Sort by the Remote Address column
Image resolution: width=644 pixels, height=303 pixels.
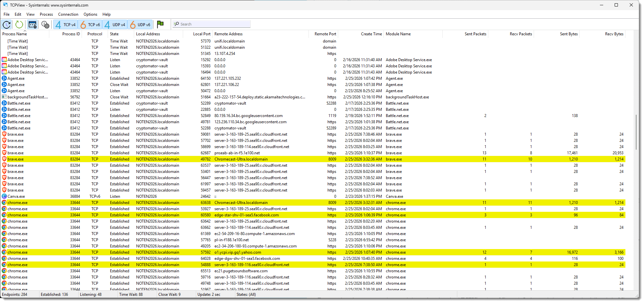point(228,34)
